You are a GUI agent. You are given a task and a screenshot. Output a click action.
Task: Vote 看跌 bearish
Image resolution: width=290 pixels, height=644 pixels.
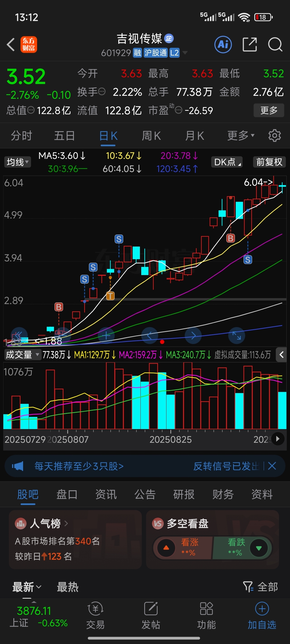(242, 548)
